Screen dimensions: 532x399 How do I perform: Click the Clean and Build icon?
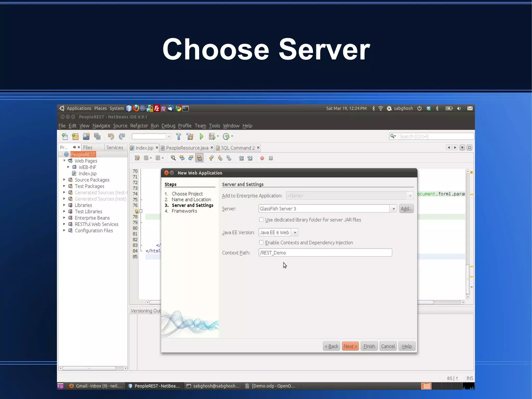190,136
